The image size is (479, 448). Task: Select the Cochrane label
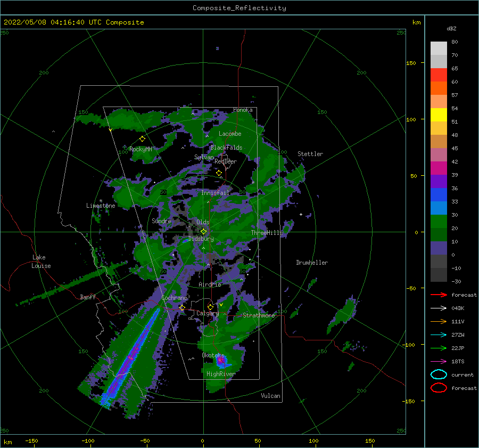(174, 298)
